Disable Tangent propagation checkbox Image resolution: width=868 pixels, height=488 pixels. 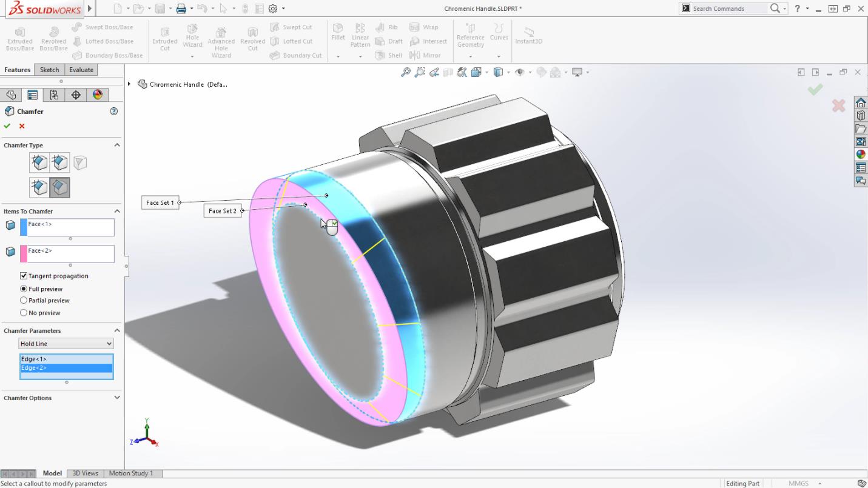point(23,276)
